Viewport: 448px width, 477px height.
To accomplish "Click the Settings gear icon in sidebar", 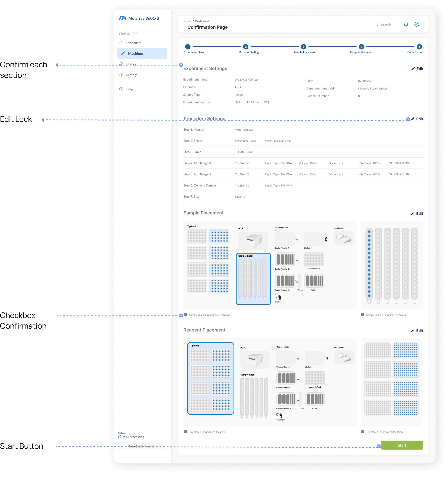I will [x=121, y=75].
